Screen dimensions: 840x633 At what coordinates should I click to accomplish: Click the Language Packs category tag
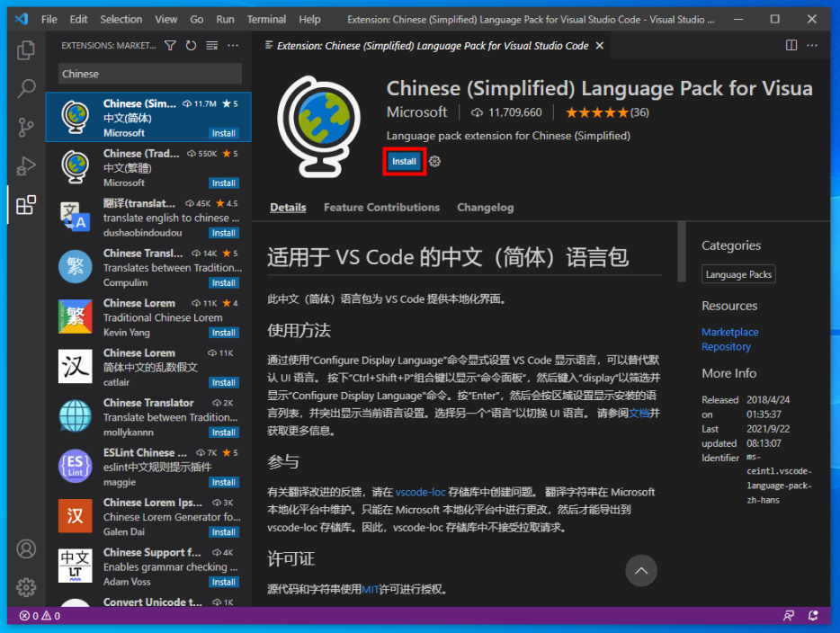[x=738, y=274]
